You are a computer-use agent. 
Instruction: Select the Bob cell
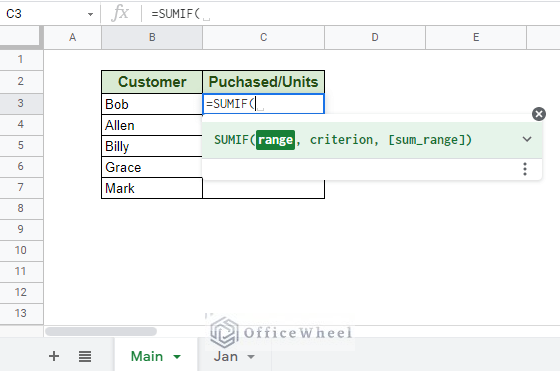(152, 104)
